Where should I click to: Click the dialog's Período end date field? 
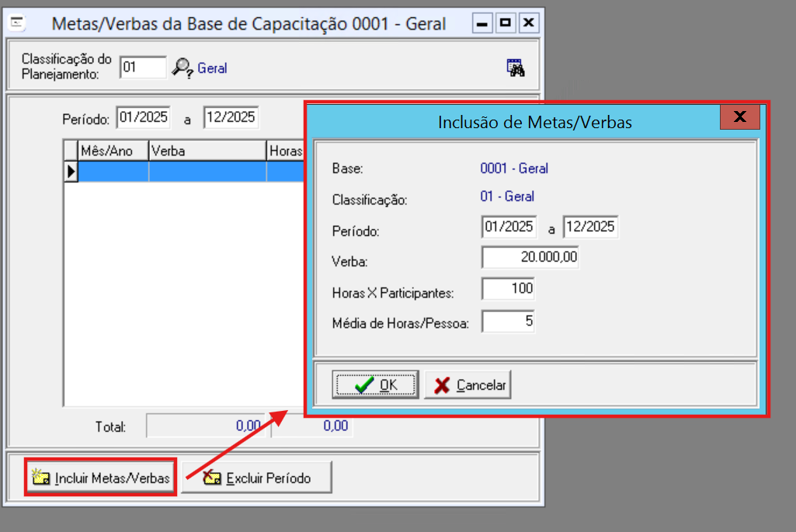[x=590, y=227]
